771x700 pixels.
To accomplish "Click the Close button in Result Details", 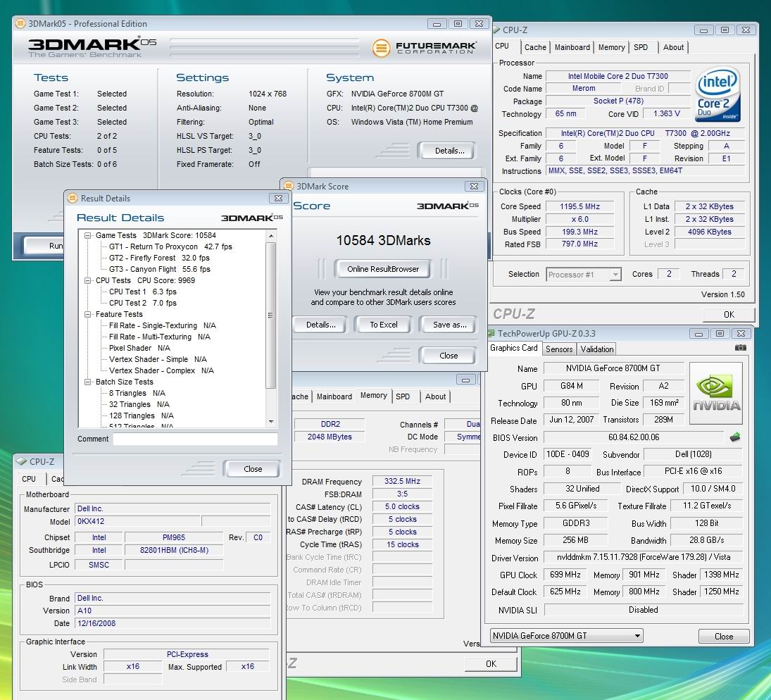I will (x=253, y=469).
